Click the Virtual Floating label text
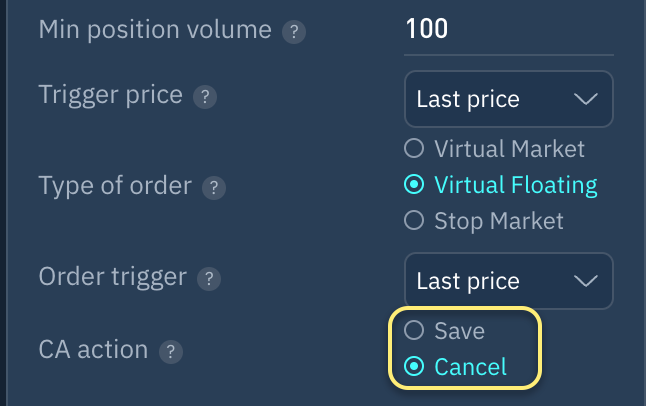 pos(515,185)
